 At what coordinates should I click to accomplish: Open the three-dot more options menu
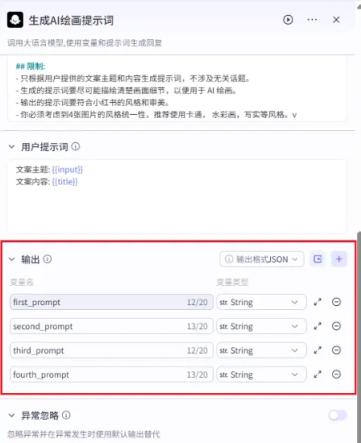click(x=312, y=20)
